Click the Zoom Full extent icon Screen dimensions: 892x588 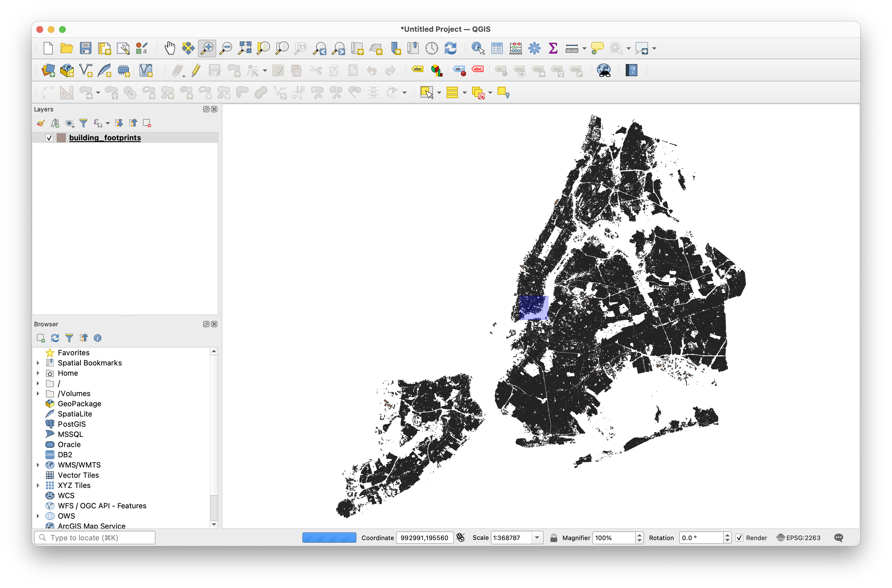coord(245,48)
